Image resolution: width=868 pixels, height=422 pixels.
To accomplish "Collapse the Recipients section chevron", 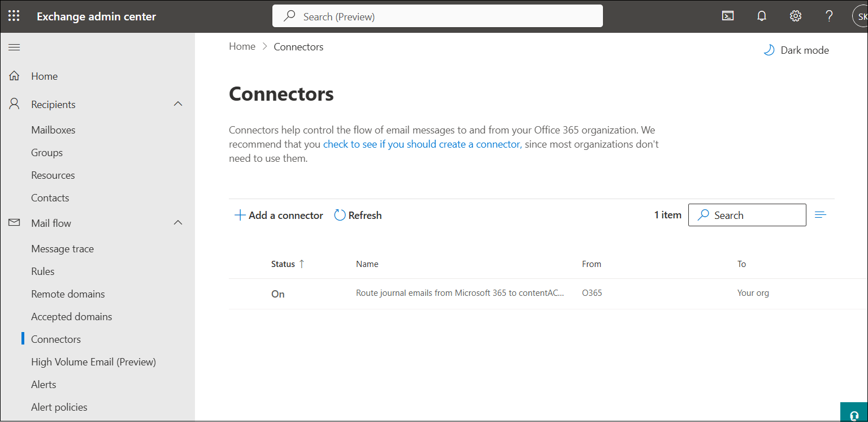I will point(178,104).
